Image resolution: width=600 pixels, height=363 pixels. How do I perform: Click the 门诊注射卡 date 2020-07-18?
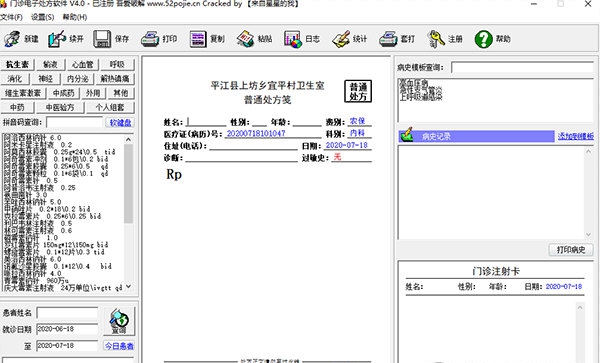point(564,286)
